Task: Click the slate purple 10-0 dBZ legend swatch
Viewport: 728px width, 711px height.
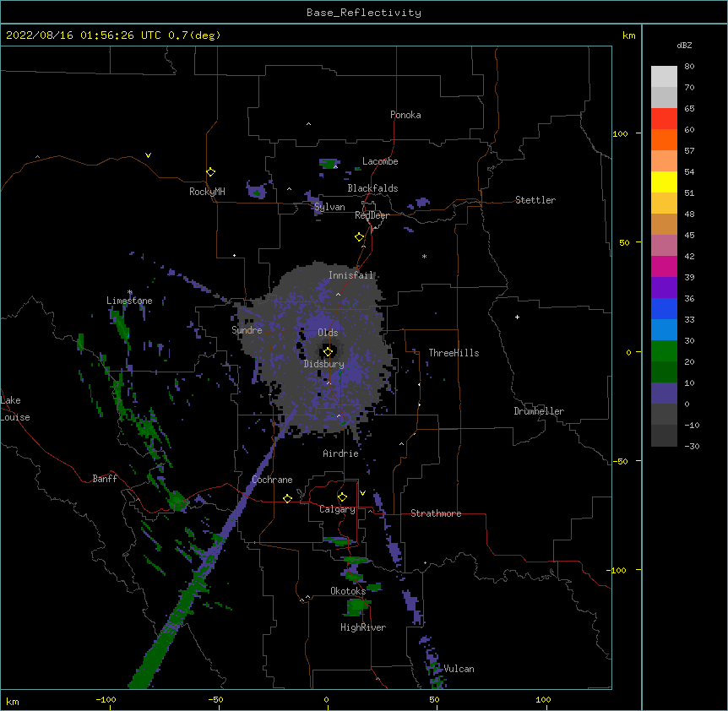Action: (x=664, y=393)
